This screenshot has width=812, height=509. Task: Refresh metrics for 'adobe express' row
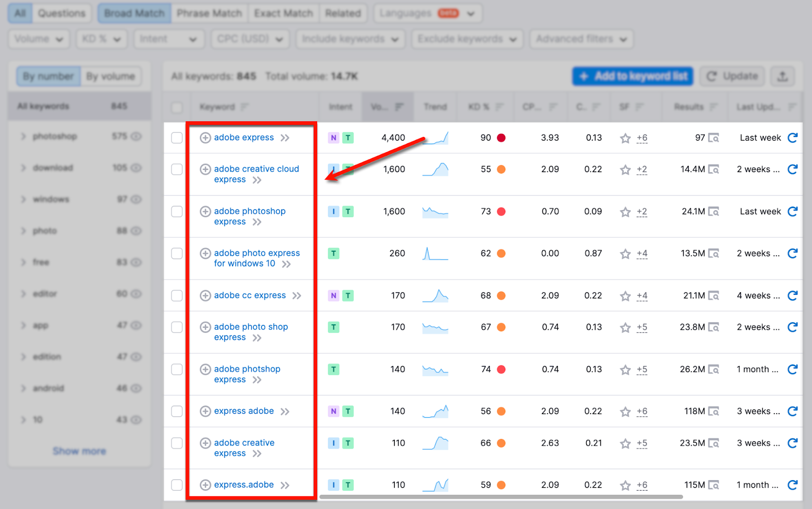(792, 138)
